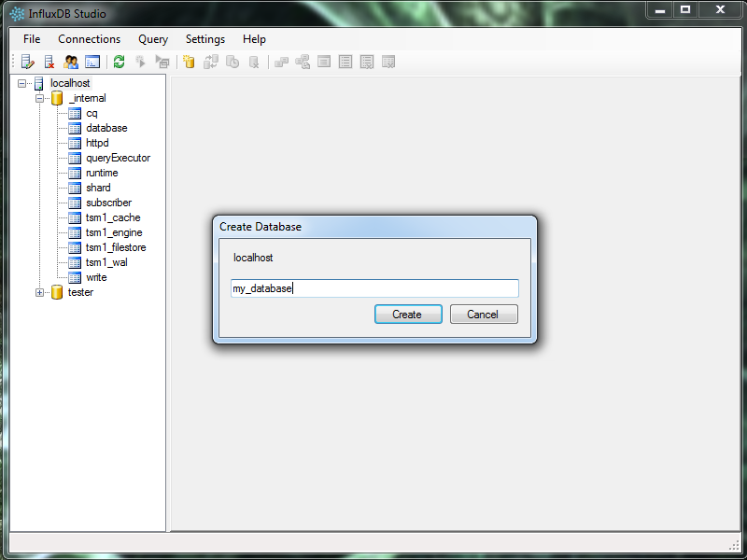Click the greyed list with X toolbar icon
Screen dimensions: 747x560
[x=367, y=62]
